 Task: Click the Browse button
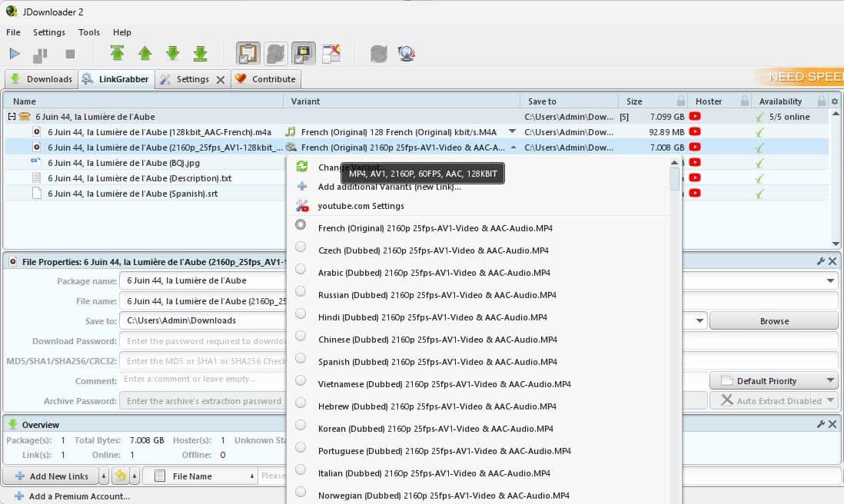[x=773, y=321]
